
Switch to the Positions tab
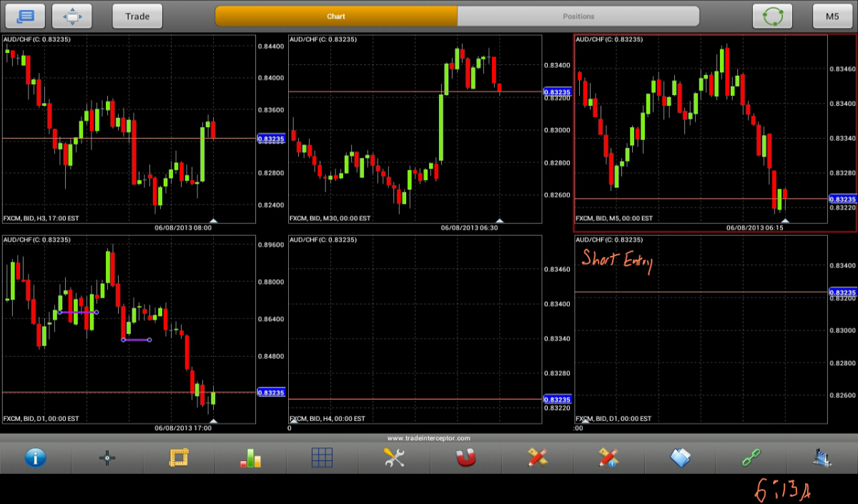[578, 16]
